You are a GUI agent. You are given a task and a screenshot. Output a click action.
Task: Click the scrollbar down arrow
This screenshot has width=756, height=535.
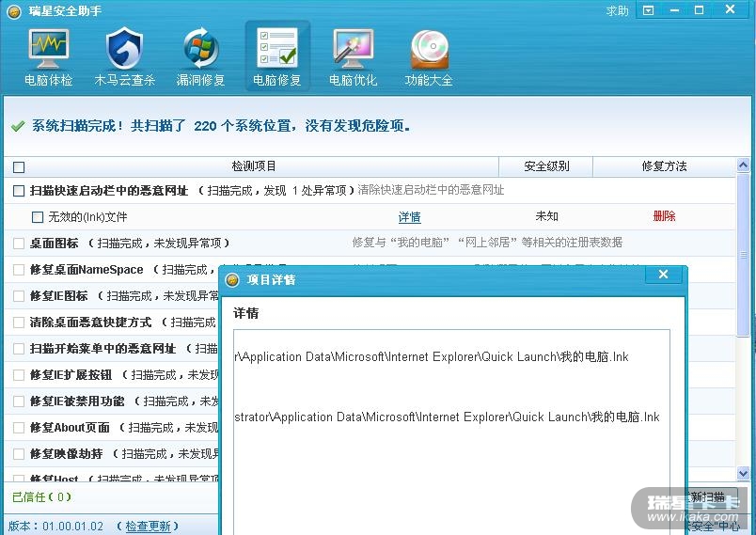(x=743, y=473)
